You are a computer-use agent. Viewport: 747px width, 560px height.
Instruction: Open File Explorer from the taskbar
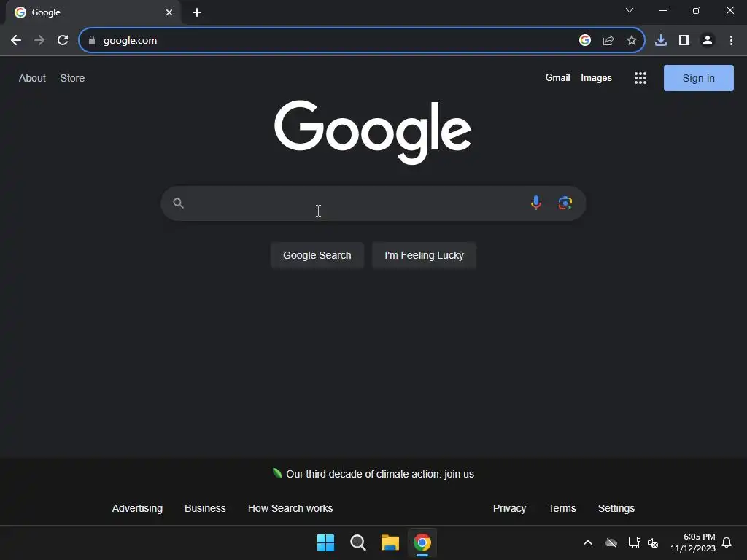tap(390, 542)
